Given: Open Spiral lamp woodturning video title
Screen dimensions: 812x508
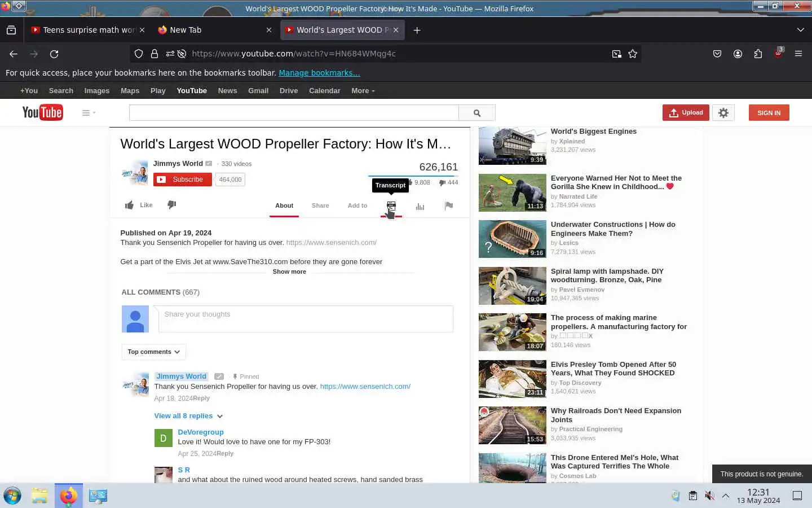Looking at the screenshot, I should [607, 275].
